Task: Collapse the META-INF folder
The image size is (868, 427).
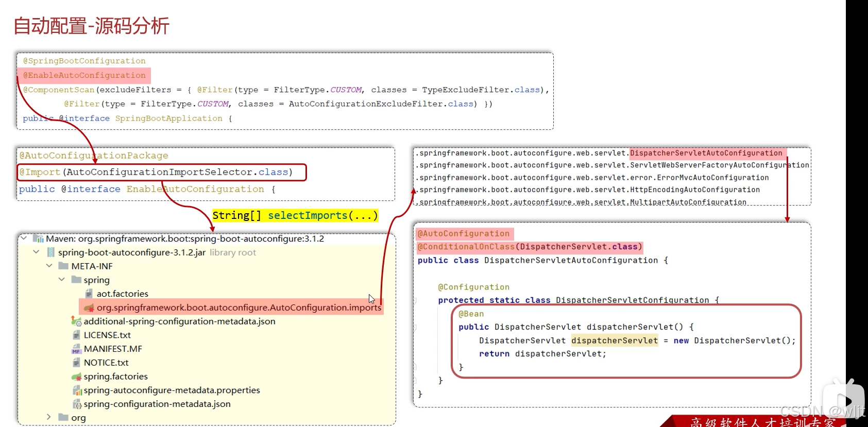Action: tap(49, 266)
